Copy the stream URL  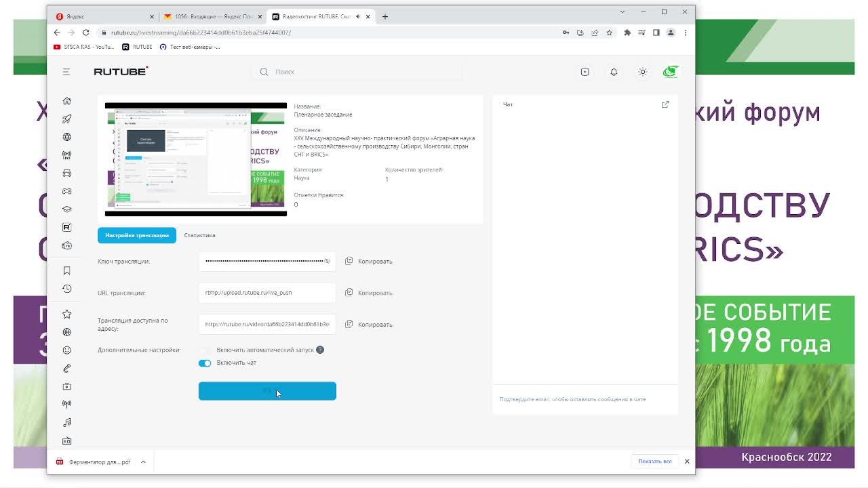[369, 293]
